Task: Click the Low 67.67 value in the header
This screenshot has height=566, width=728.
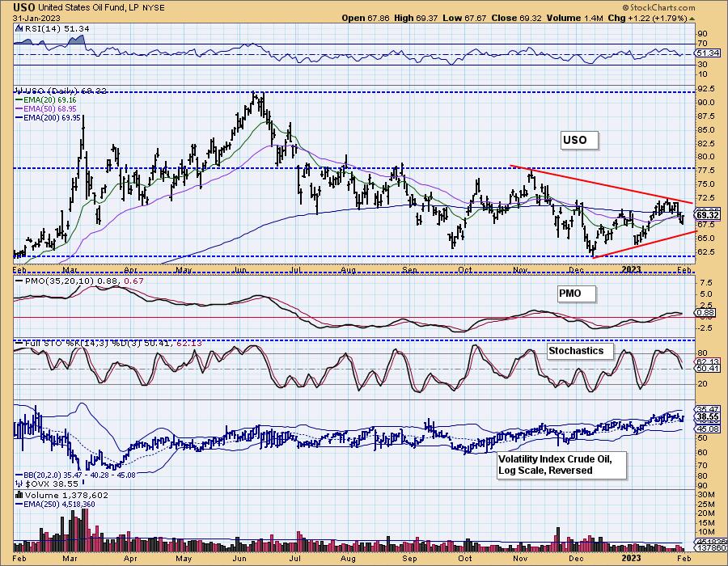Action: point(463,18)
